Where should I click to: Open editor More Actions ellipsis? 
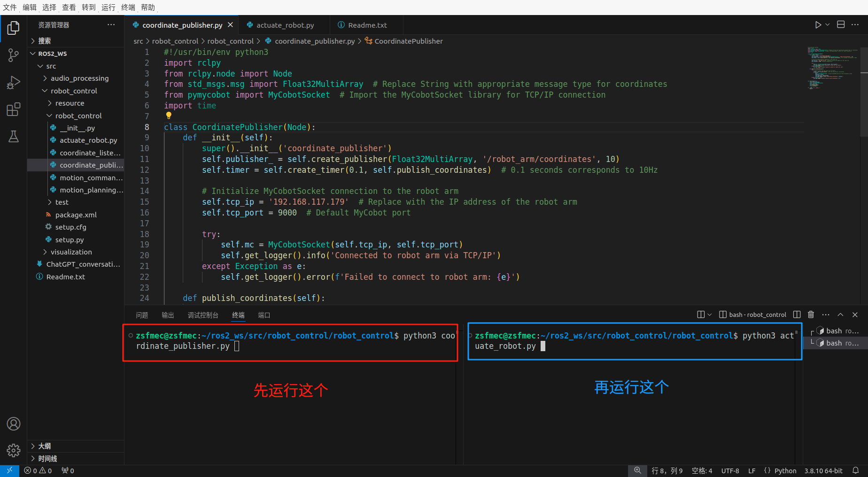click(x=855, y=25)
